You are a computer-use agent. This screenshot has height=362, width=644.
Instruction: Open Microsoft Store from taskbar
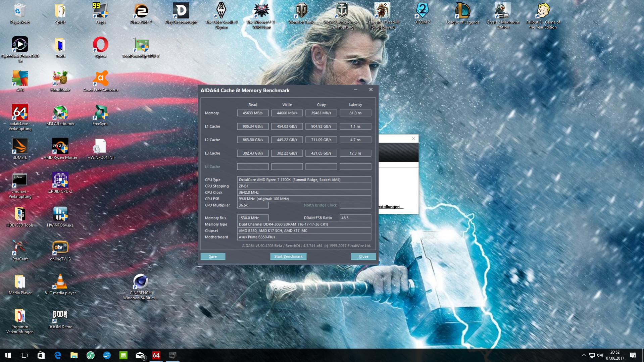(41, 355)
